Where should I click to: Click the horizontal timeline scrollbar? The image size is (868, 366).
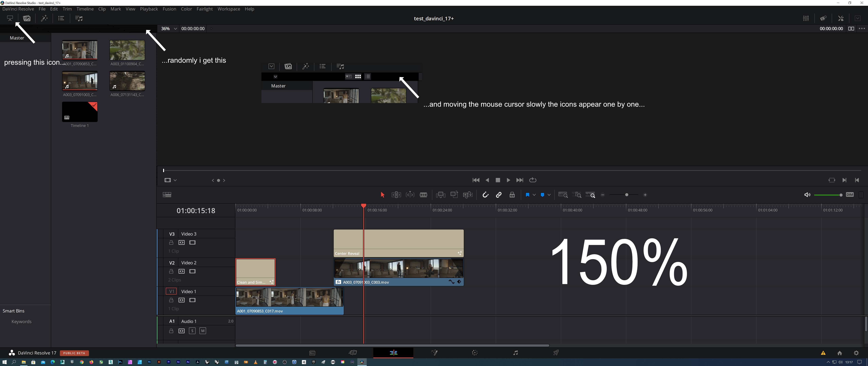click(392, 345)
